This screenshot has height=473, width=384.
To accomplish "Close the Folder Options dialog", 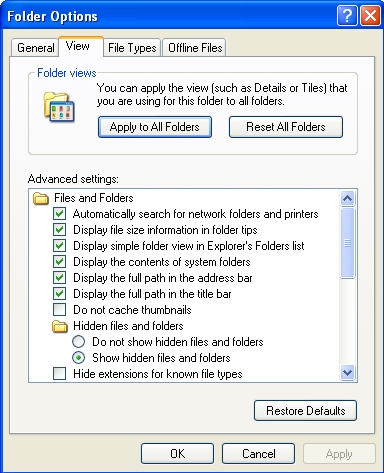I will pyautogui.click(x=370, y=16).
